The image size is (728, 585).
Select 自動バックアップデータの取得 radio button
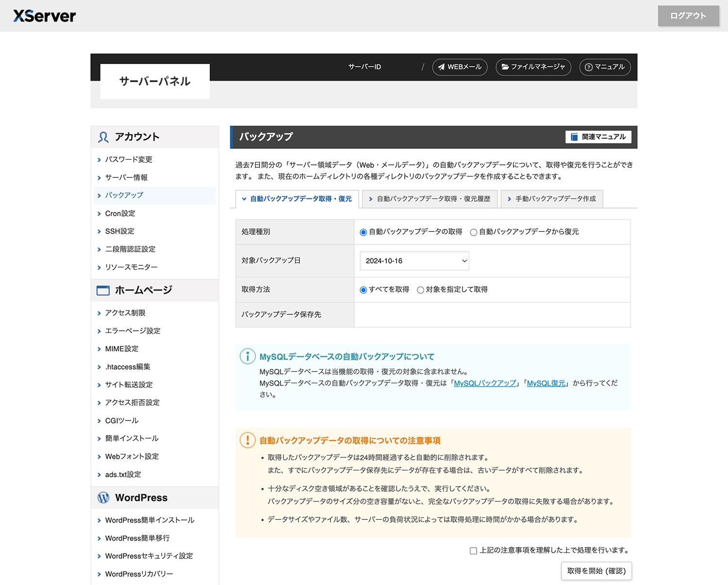click(363, 232)
